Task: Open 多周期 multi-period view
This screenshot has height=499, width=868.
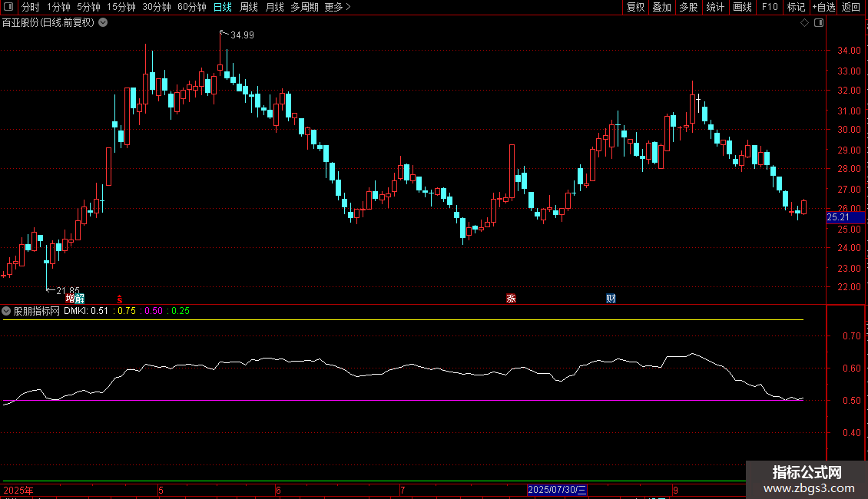Action: 304,7
